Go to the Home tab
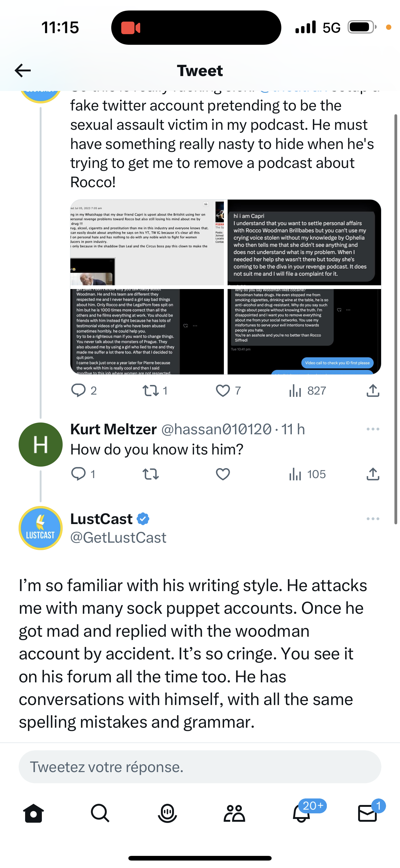This screenshot has width=400, height=868. point(34,813)
